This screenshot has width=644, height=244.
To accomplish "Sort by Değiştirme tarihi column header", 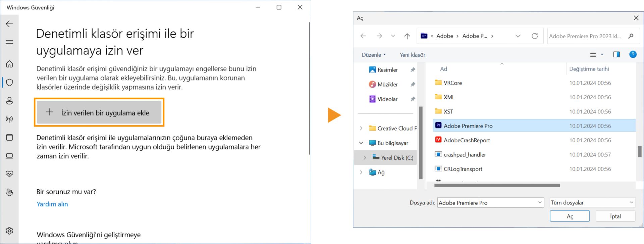I will [589, 69].
